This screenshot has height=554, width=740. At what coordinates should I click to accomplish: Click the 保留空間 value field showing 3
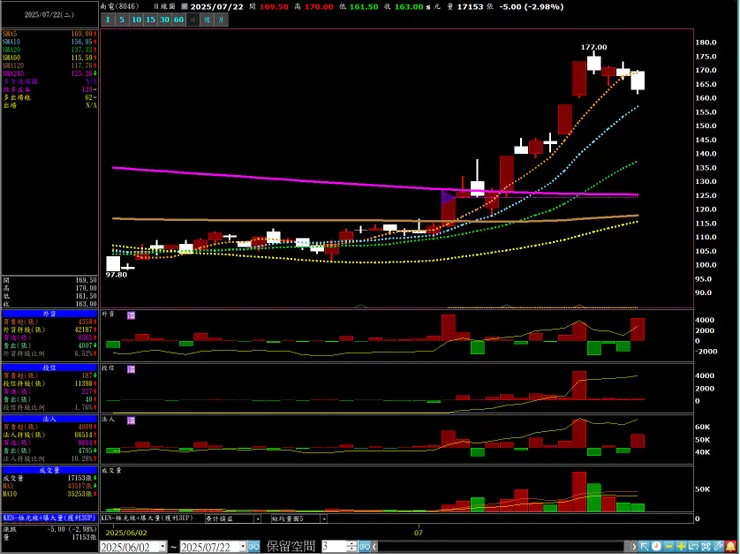[x=333, y=547]
